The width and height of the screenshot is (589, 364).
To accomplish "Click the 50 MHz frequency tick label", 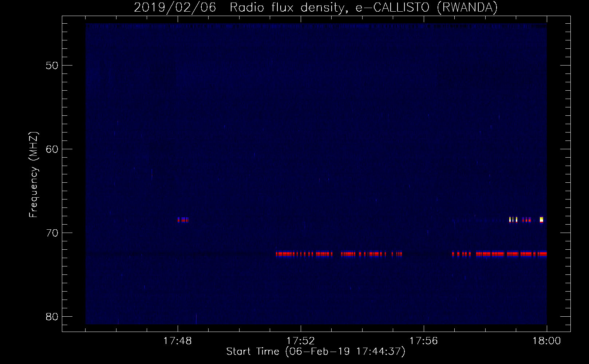I will click(x=52, y=66).
